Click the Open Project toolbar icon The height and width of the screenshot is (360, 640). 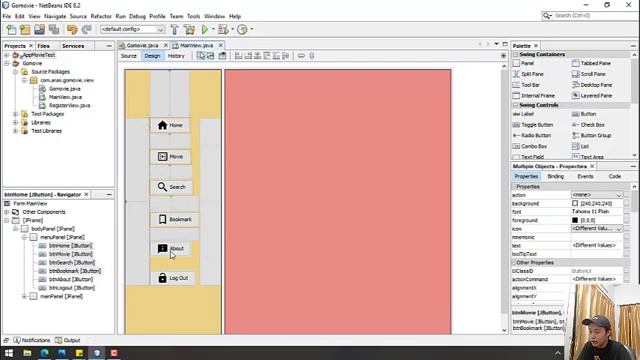[x=39, y=29]
